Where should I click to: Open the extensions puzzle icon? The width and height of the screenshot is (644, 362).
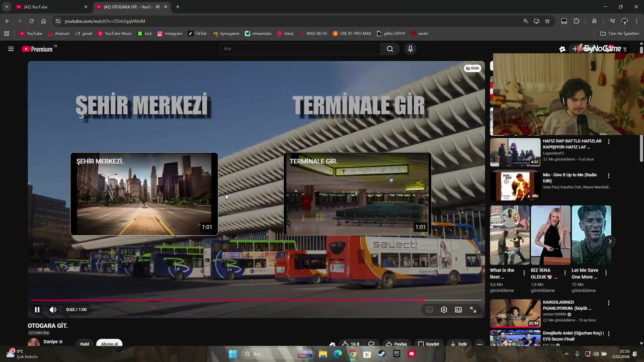[577, 21]
